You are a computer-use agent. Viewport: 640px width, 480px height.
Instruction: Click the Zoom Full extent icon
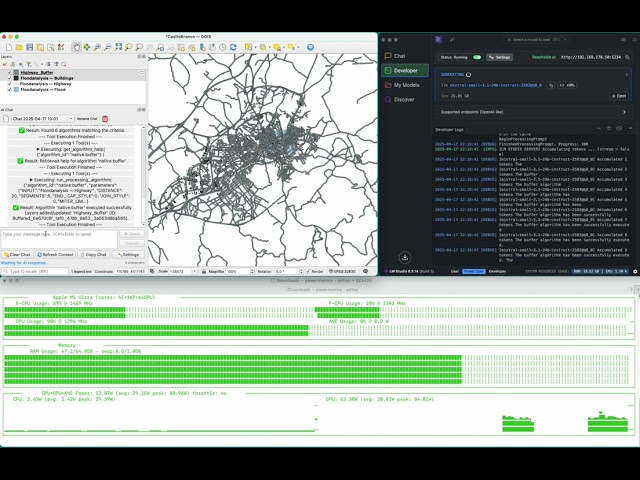(118, 47)
